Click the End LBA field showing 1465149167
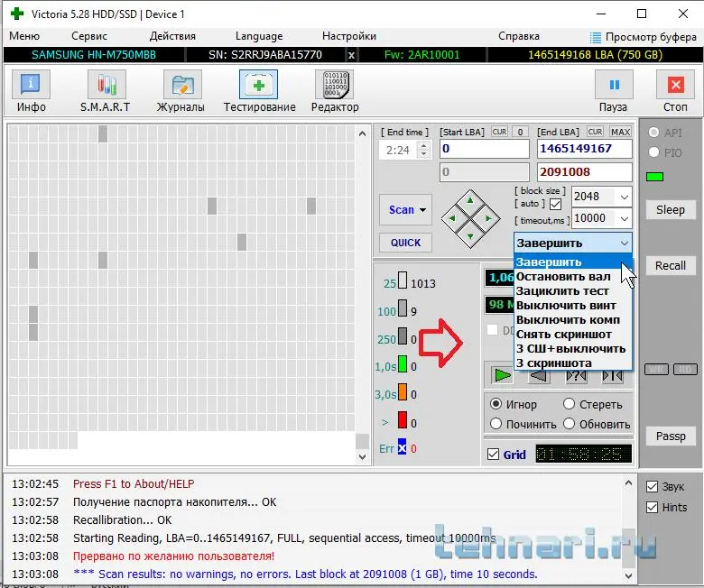This screenshot has width=704, height=588. [x=585, y=149]
